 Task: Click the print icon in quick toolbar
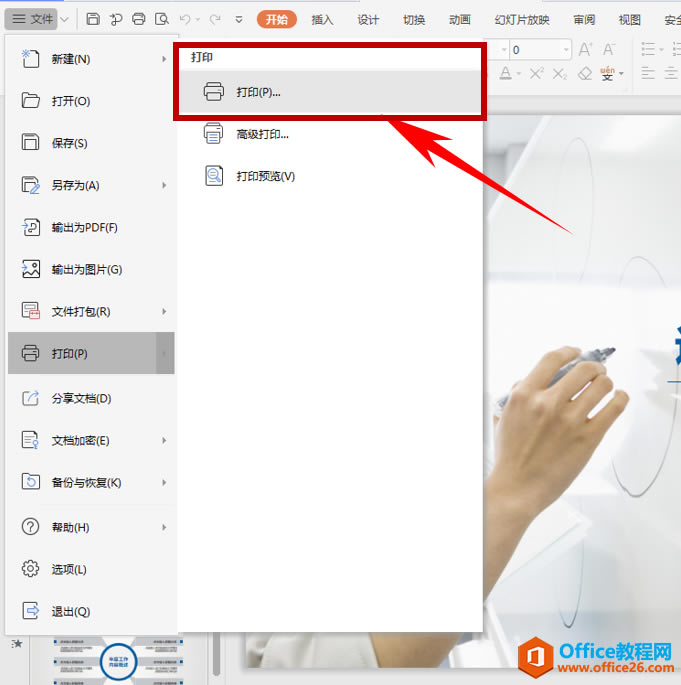click(138, 19)
